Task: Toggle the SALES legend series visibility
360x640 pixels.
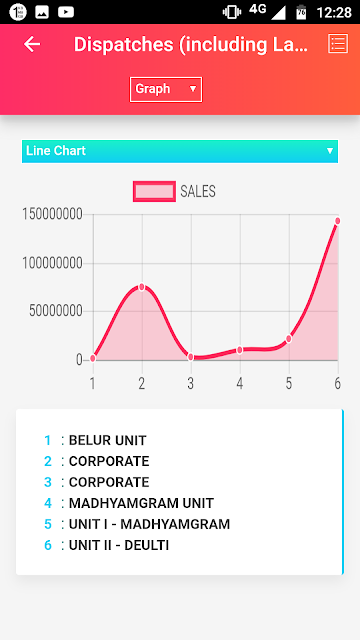Action: (175, 191)
